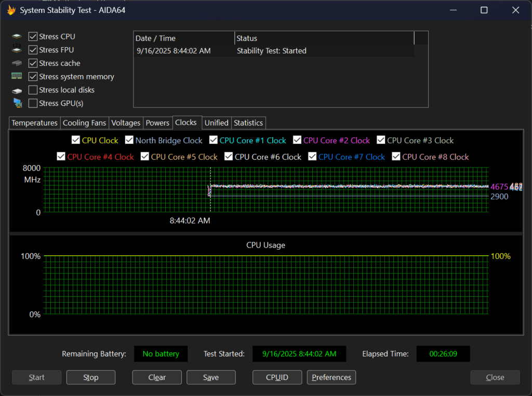Screen dimensions: 532x396
Task: Switch to the Cooling Fans tab
Action: pos(85,122)
